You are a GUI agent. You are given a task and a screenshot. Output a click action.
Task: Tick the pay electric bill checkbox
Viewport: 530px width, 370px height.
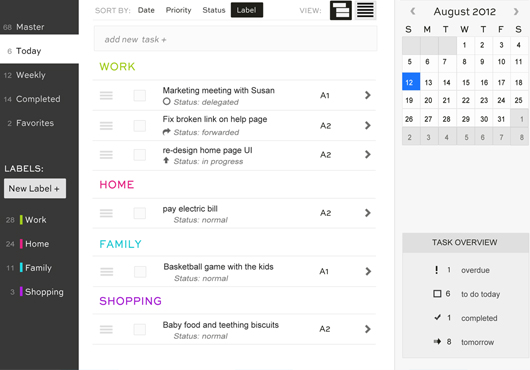(x=140, y=213)
